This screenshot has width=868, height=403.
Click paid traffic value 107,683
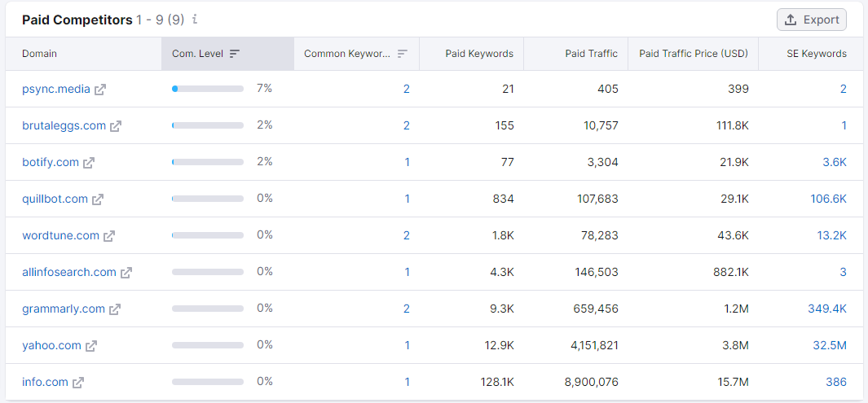[597, 199]
